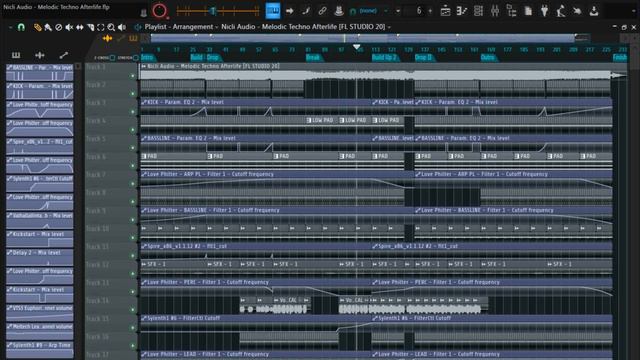Adjust the orange song position slider
This screenshot has height=360, width=640.
point(218,11)
